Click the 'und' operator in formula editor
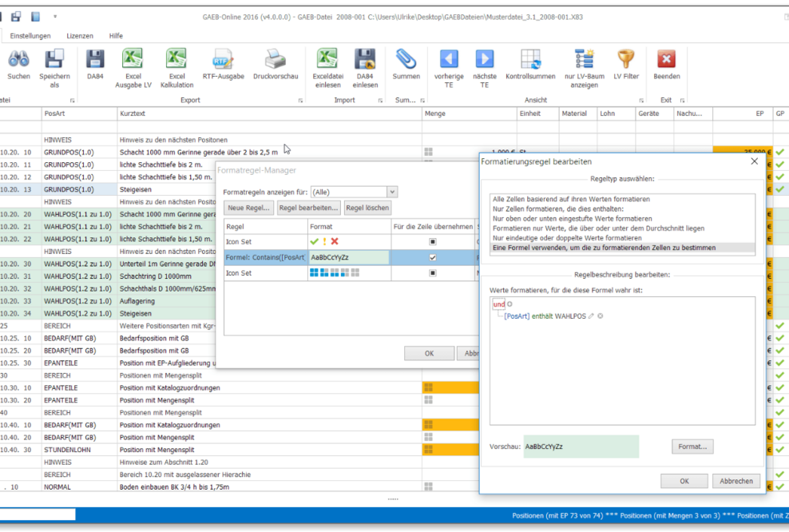The width and height of the screenshot is (789, 532). click(498, 304)
